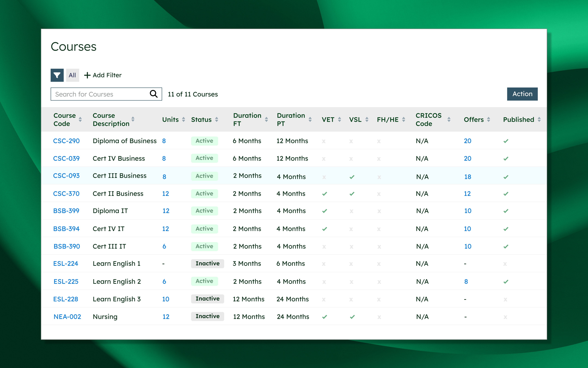Sort by Status column arrows
Screen dimensions: 588x368
[x=217, y=120]
